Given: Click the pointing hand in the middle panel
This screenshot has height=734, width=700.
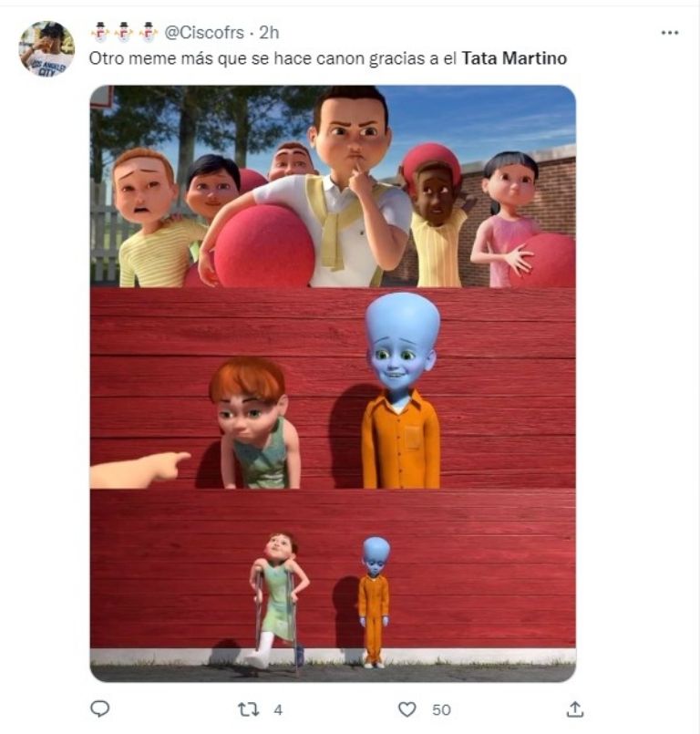Looking at the screenshot, I should tap(139, 470).
